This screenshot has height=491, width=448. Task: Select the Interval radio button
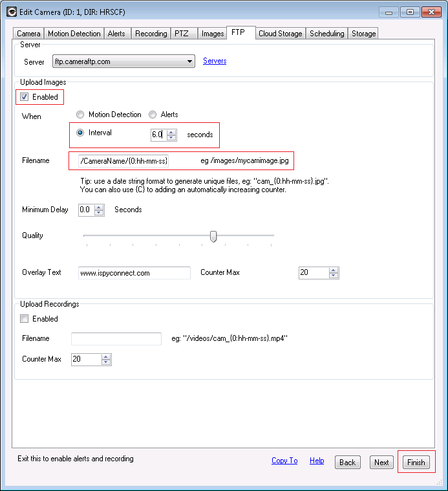pos(80,133)
